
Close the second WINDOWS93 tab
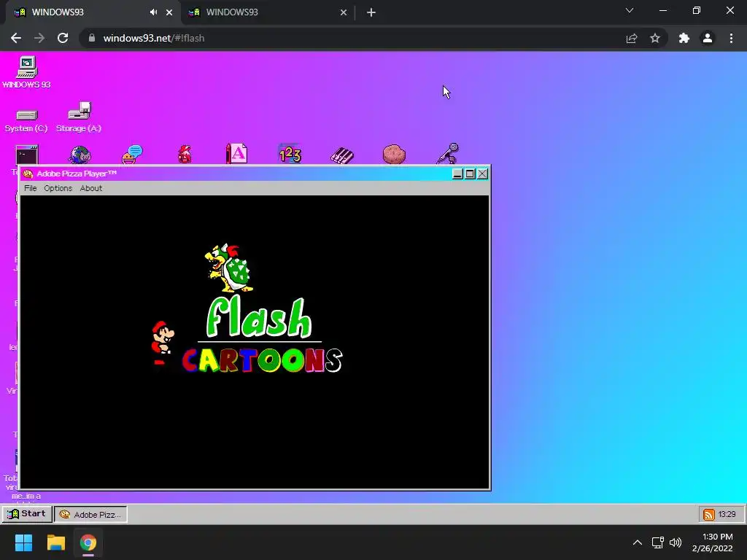tap(344, 12)
